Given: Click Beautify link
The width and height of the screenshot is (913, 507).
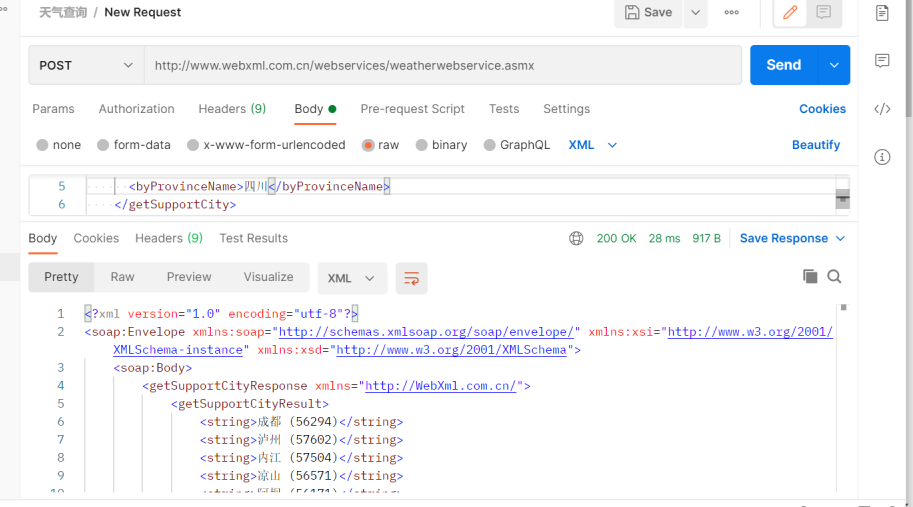Looking at the screenshot, I should click(x=816, y=145).
